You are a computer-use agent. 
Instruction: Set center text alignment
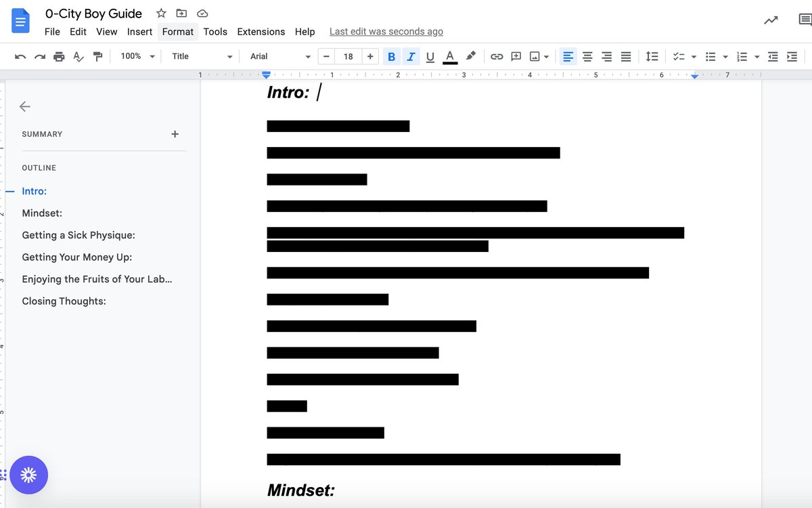587,56
